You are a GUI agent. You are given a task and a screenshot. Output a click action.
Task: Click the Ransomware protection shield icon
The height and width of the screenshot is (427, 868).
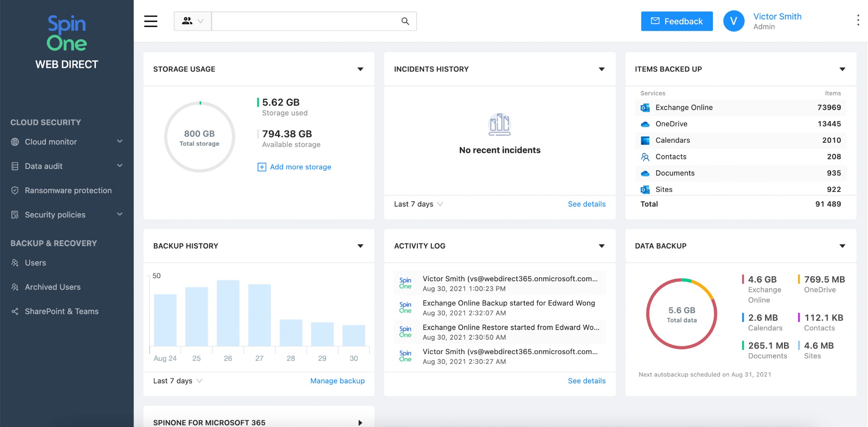click(x=15, y=191)
